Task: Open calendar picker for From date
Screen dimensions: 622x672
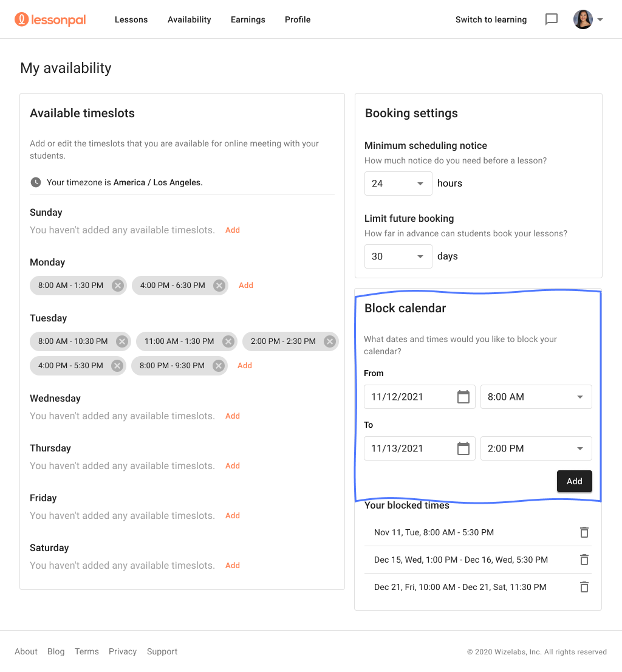Action: pos(463,397)
